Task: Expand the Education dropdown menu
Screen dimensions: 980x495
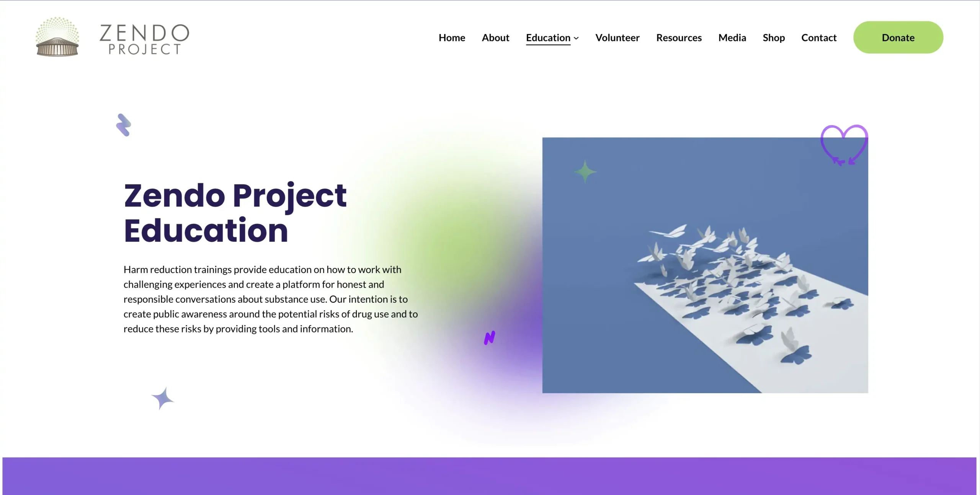Action: click(576, 37)
